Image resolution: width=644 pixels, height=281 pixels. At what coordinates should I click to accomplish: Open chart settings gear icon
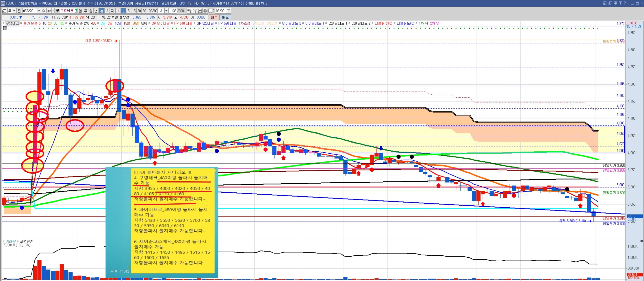coord(205,11)
